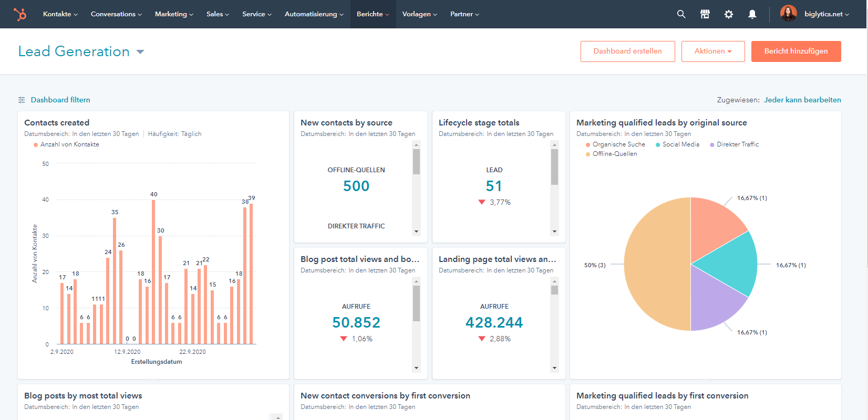Open the settings gear icon

pyautogui.click(x=729, y=14)
